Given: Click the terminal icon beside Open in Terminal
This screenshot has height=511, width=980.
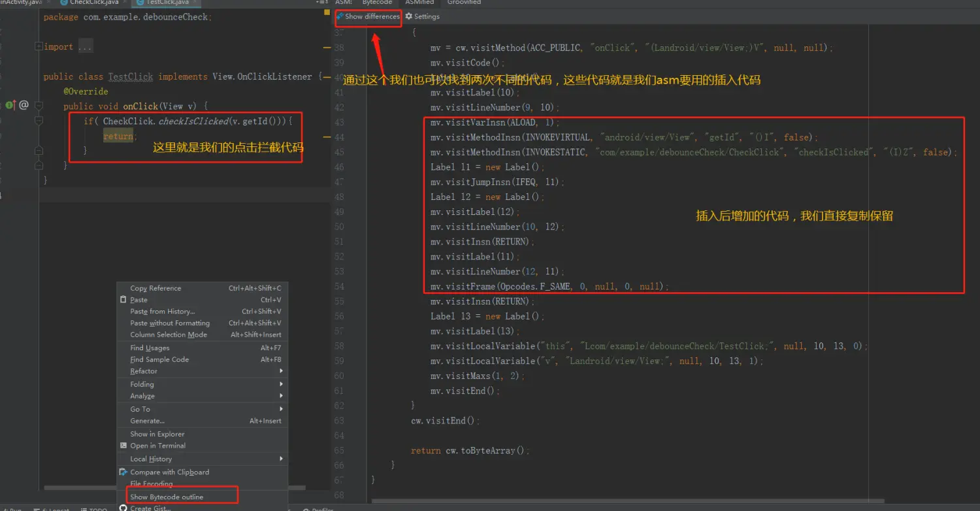Looking at the screenshot, I should (123, 446).
